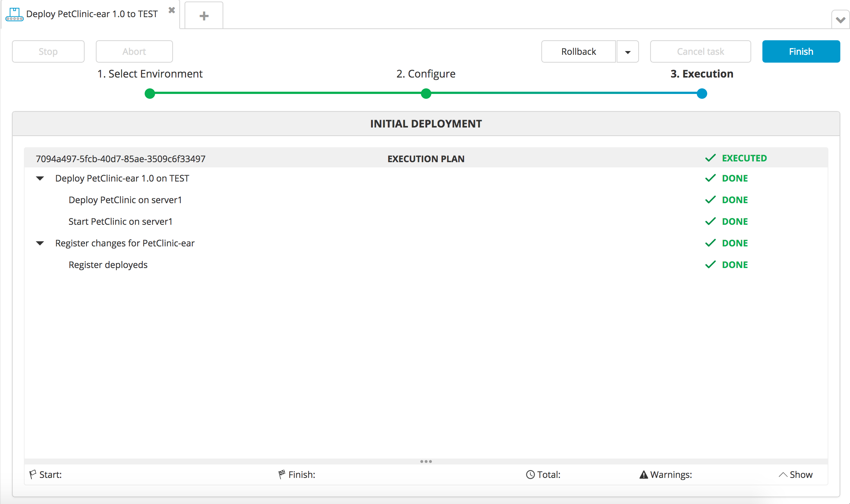Click the Rollback button
This screenshot has height=504, width=850.
point(578,51)
